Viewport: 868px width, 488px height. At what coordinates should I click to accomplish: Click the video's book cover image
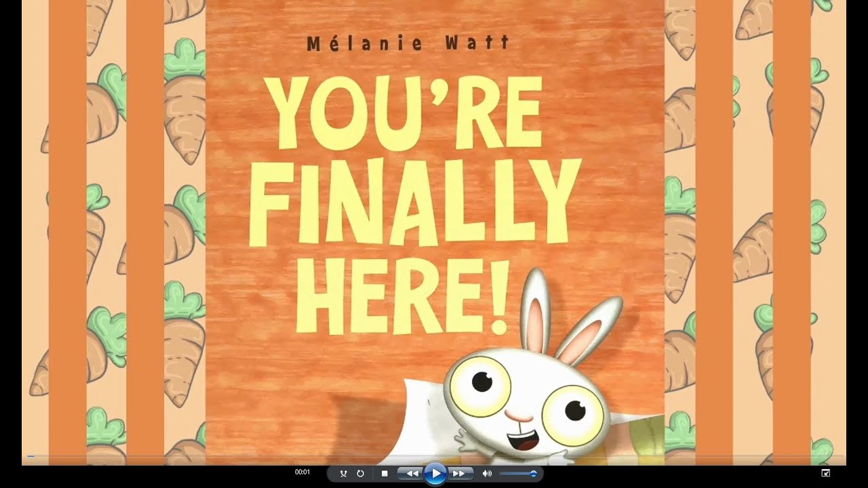[x=435, y=232]
